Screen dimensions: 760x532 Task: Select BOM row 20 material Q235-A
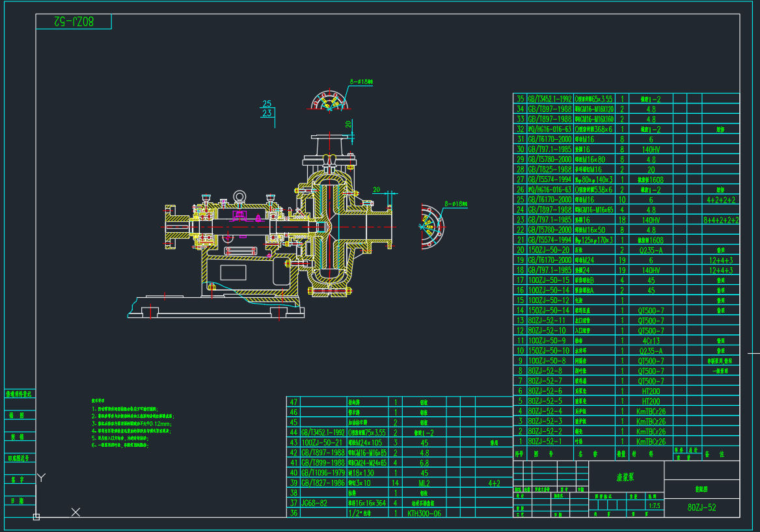(651, 250)
